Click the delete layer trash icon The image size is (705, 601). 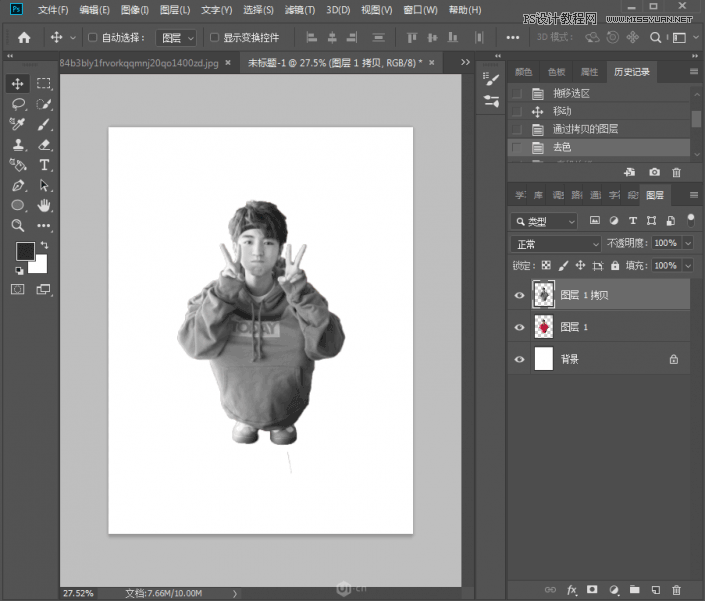[676, 591]
